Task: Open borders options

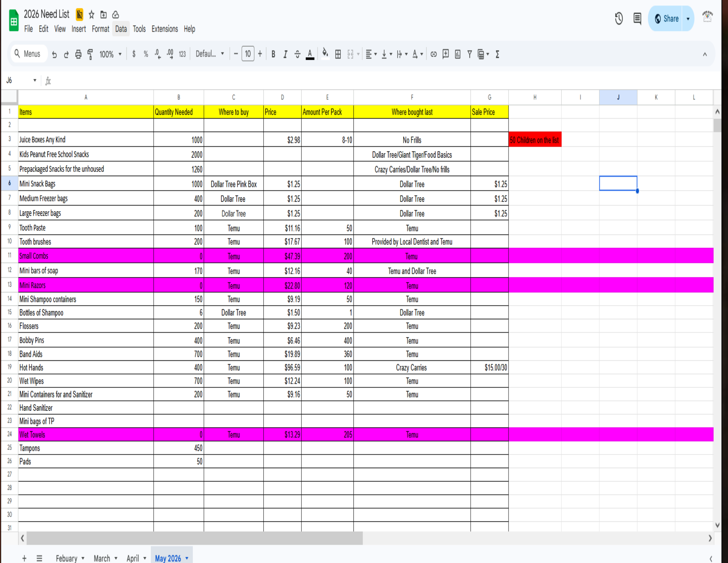Action: click(x=338, y=54)
